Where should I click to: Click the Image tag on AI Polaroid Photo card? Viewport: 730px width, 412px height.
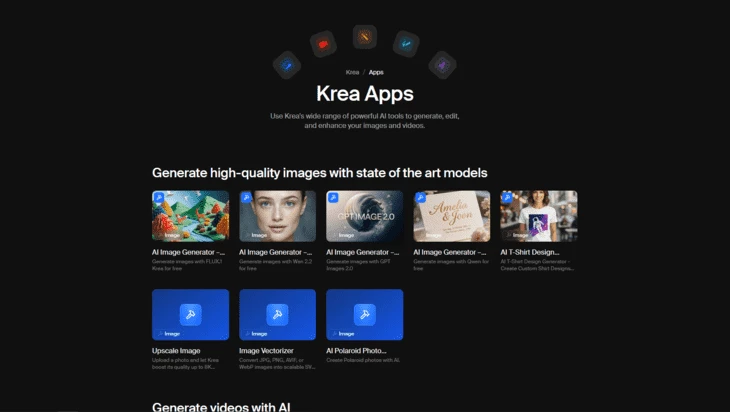pos(343,334)
